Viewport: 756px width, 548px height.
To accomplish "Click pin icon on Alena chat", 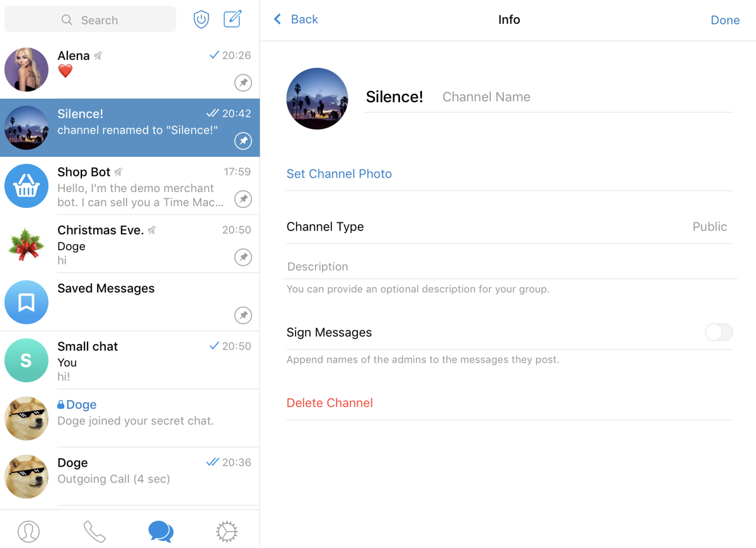I will pos(243,83).
